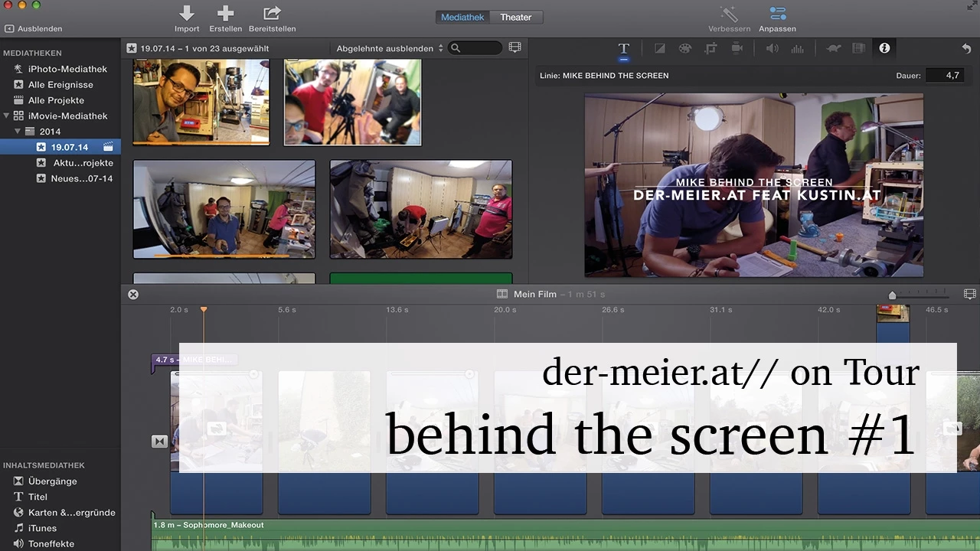Open the Erstellen plus menu
Viewport: 980px width, 551px height.
tap(225, 13)
